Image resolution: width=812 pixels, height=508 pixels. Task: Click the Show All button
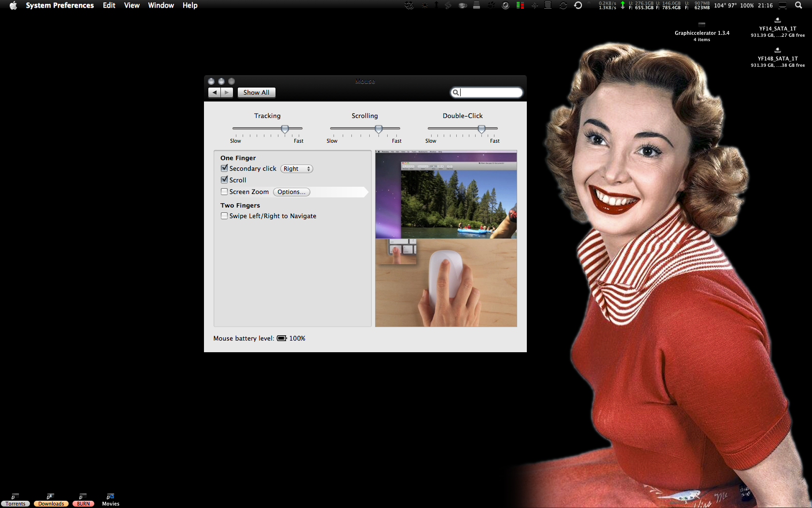click(256, 92)
